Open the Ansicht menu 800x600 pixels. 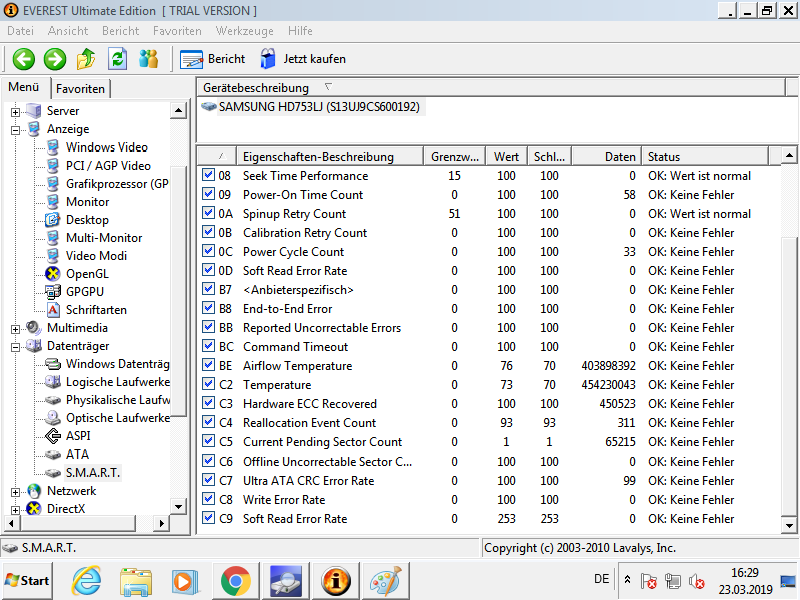(x=68, y=31)
